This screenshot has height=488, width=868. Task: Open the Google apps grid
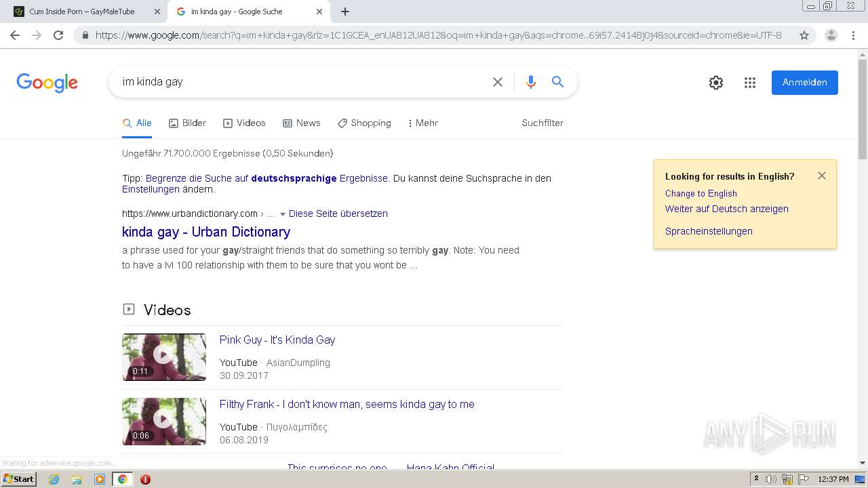coord(750,83)
